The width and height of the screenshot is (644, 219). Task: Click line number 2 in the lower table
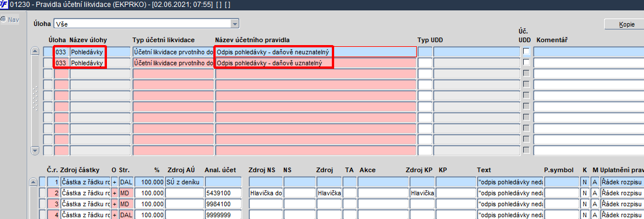53,192
